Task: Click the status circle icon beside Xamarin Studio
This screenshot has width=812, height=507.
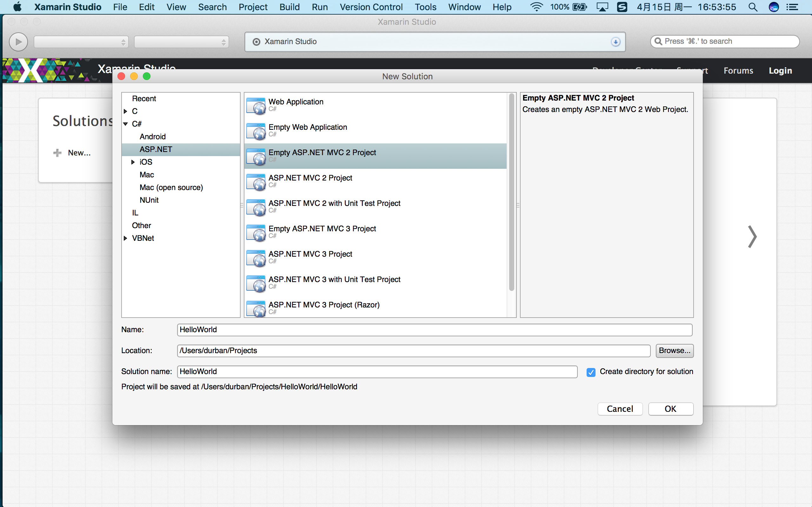Action: click(256, 42)
